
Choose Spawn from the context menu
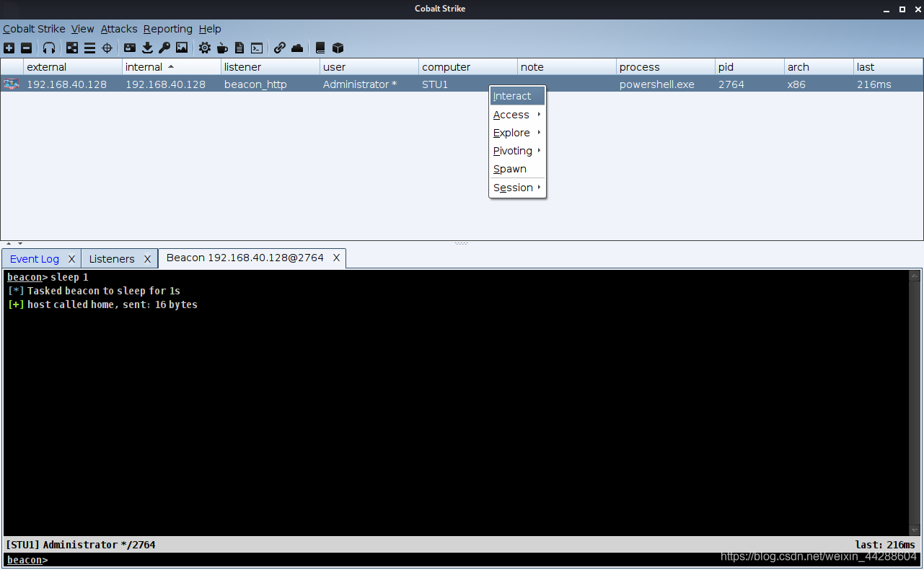[x=517, y=169]
